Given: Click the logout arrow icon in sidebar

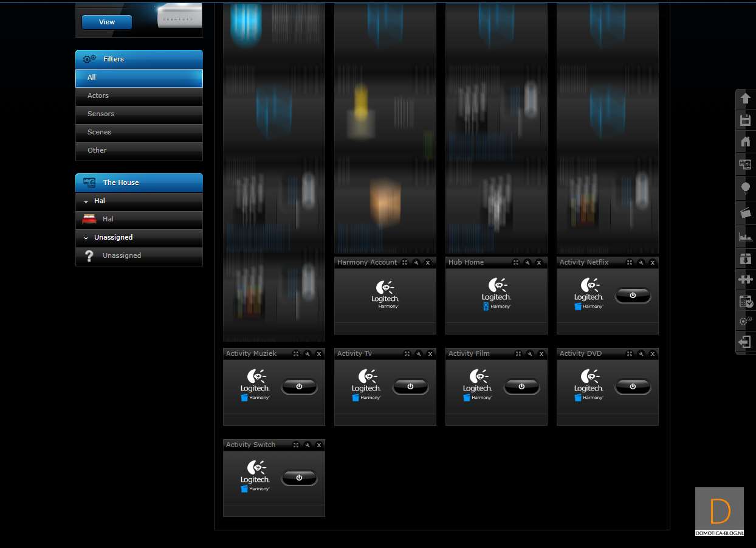Looking at the screenshot, I should [x=745, y=342].
